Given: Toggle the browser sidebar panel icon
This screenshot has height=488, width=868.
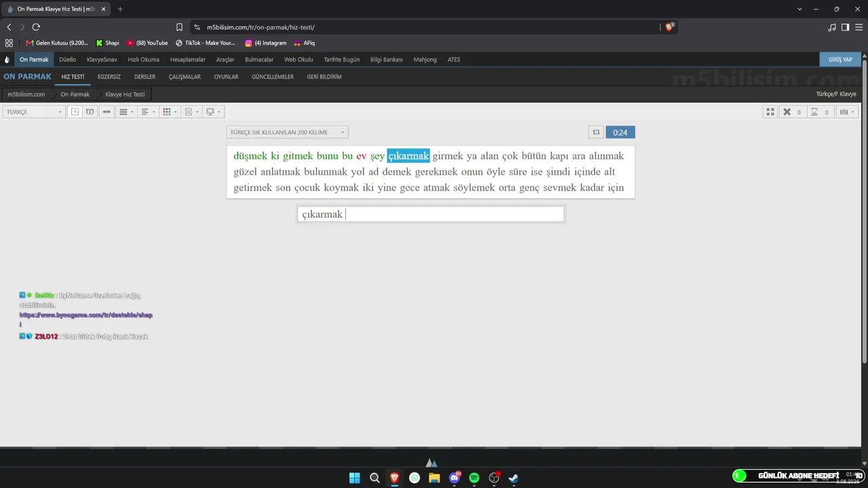Looking at the screenshot, I should click(845, 27).
